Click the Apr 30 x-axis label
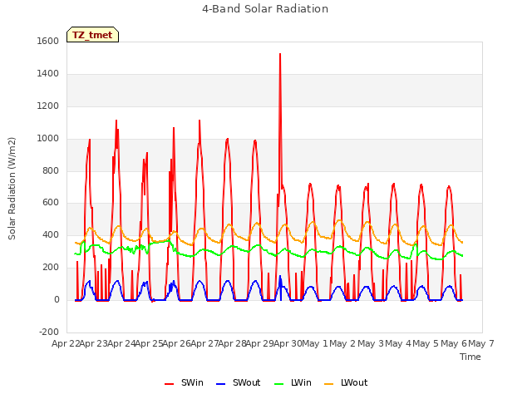532x399 pixels. tap(288, 343)
